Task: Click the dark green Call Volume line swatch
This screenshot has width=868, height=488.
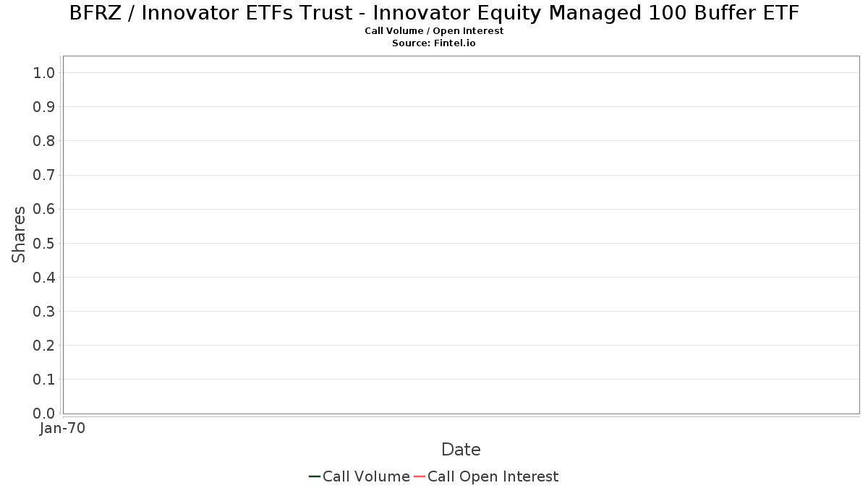Action: click(315, 476)
